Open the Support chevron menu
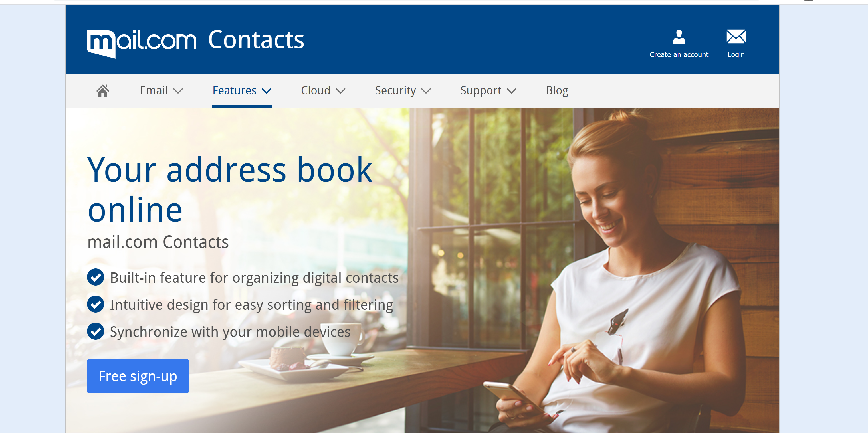The width and height of the screenshot is (868, 433). coord(512,91)
